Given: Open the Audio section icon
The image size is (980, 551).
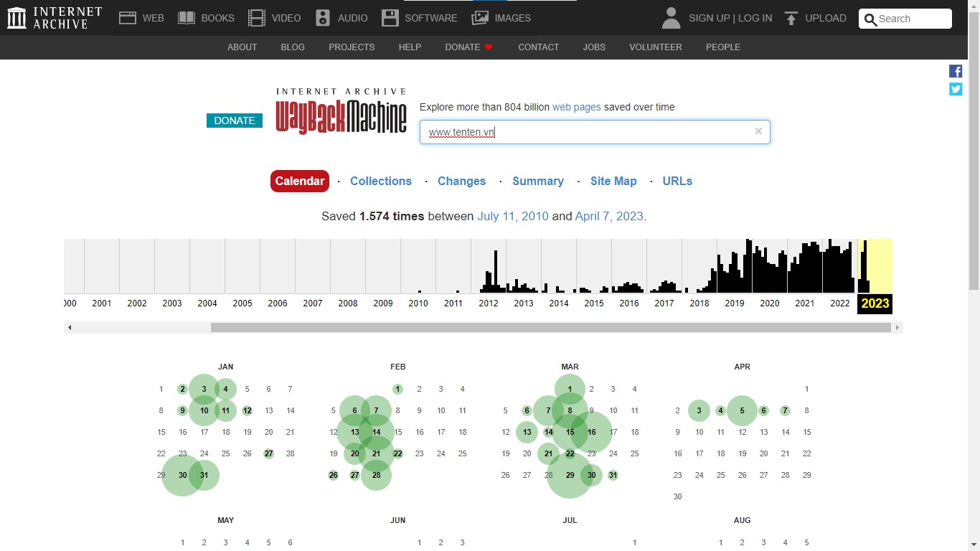Looking at the screenshot, I should point(323,18).
